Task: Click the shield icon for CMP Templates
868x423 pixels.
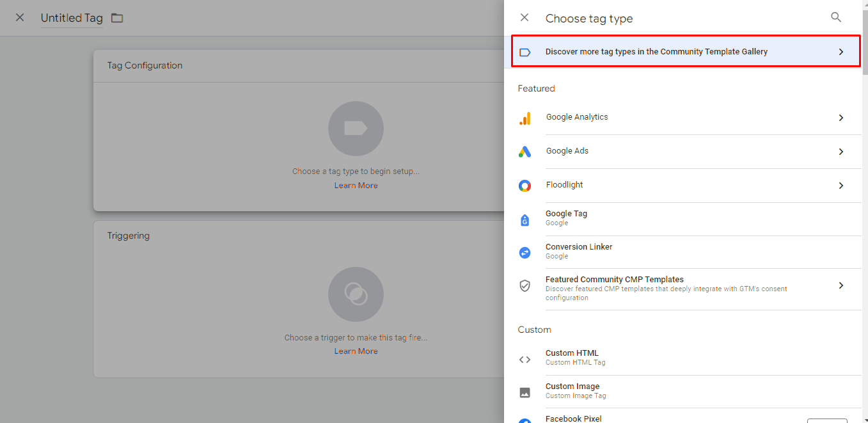Action: (x=525, y=286)
